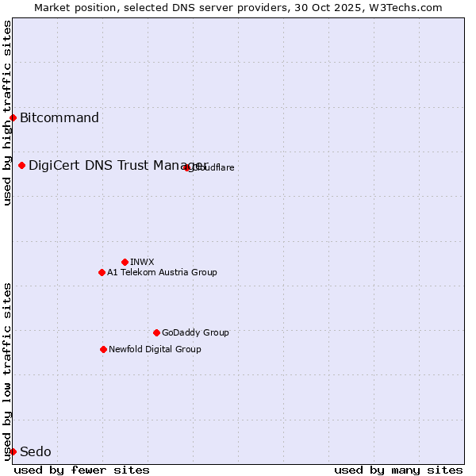Screen dimensions: 476x476
Task: Click the 'used by high traffic sites' axis label
Action: coord(7,113)
